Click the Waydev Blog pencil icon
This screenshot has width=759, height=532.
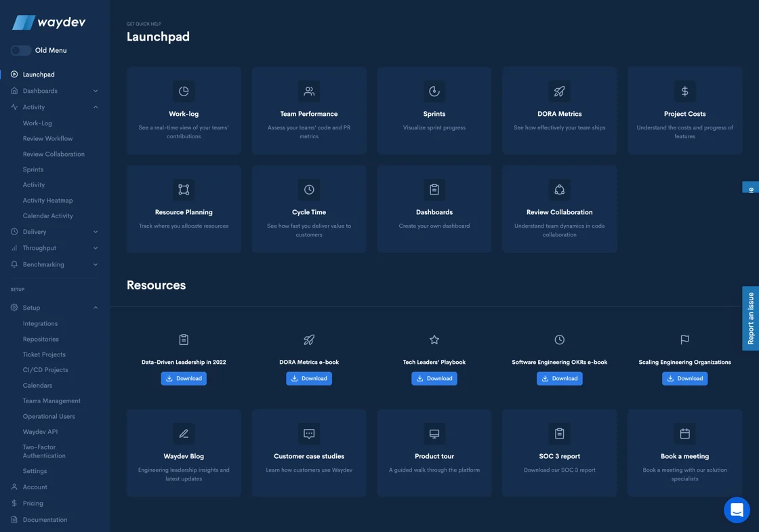click(x=184, y=433)
